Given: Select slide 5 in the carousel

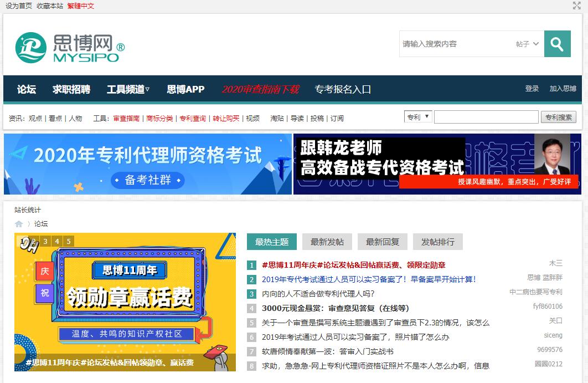Looking at the screenshot, I should (x=69, y=241).
